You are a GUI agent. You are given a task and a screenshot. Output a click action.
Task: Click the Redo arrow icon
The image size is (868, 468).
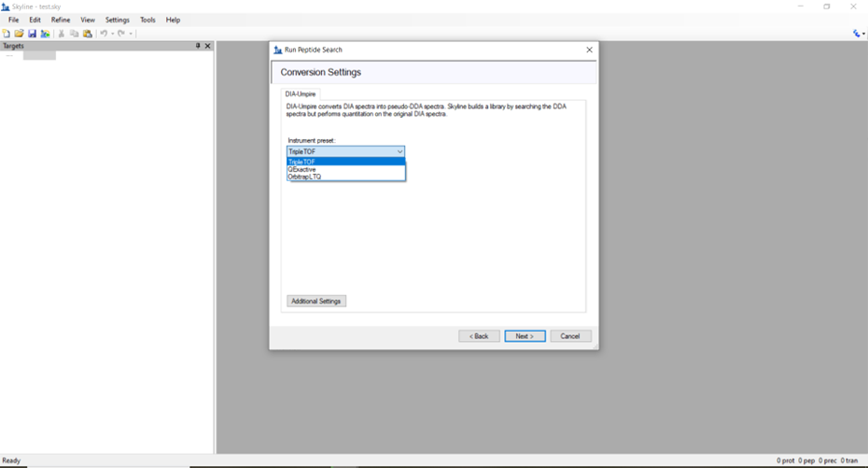121,34
